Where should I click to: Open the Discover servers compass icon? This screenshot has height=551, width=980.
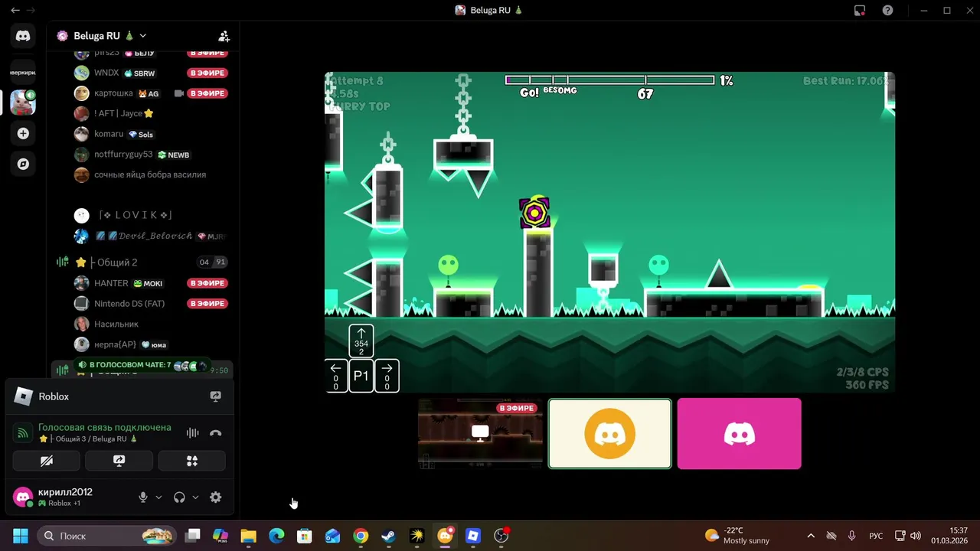click(x=23, y=164)
